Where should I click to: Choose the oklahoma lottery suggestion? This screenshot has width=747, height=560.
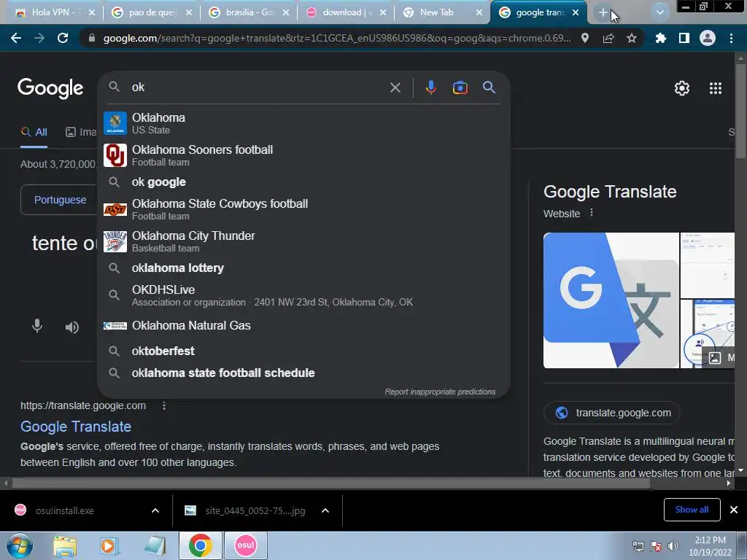tap(303, 268)
